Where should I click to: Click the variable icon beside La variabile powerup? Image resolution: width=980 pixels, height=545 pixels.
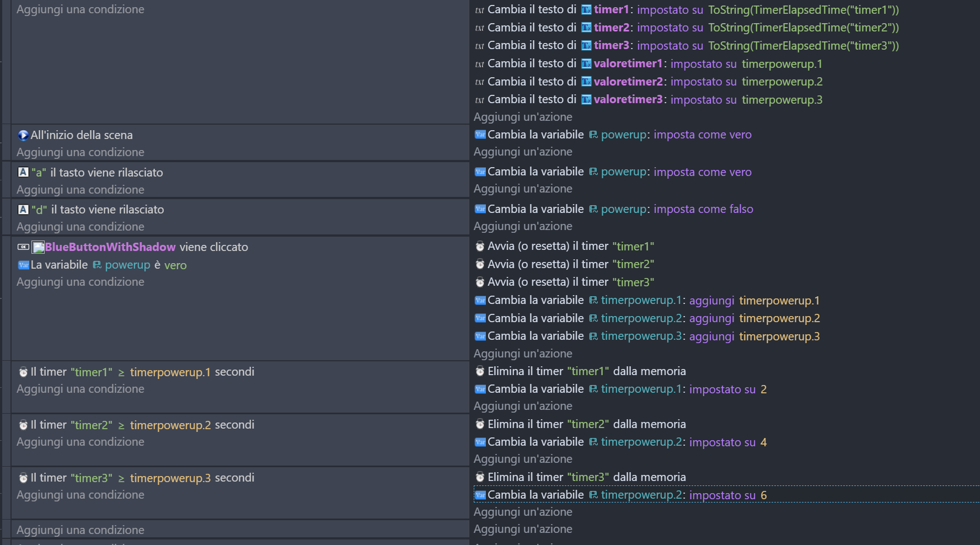point(23,265)
